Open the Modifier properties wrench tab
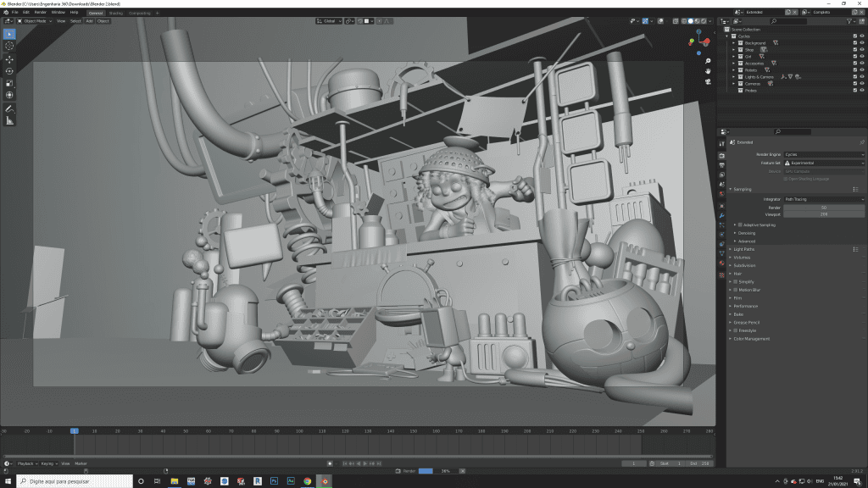The image size is (868, 488). click(722, 215)
